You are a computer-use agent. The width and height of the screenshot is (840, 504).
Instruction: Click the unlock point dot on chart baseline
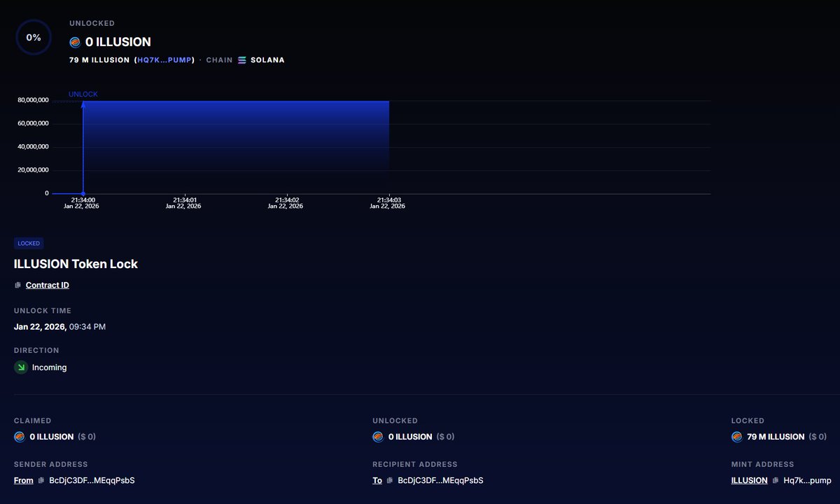[x=83, y=193]
